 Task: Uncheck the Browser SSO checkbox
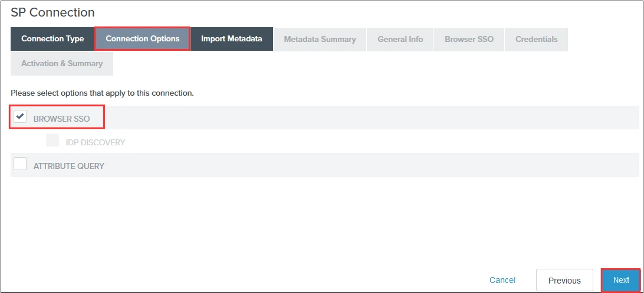click(x=20, y=116)
